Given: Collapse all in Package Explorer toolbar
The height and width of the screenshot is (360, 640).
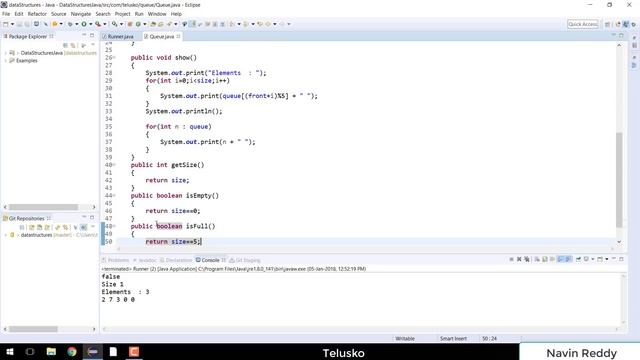Looking at the screenshot, I should pos(65,45).
